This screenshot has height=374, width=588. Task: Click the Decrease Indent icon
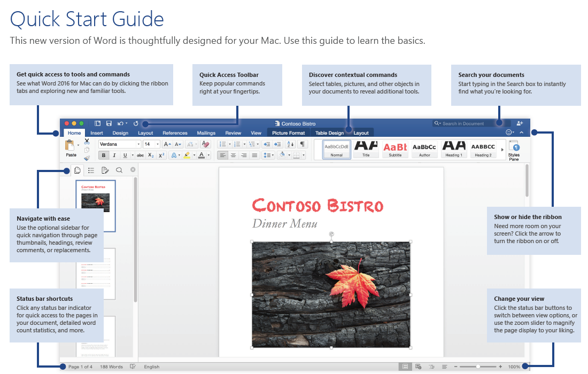tap(267, 144)
